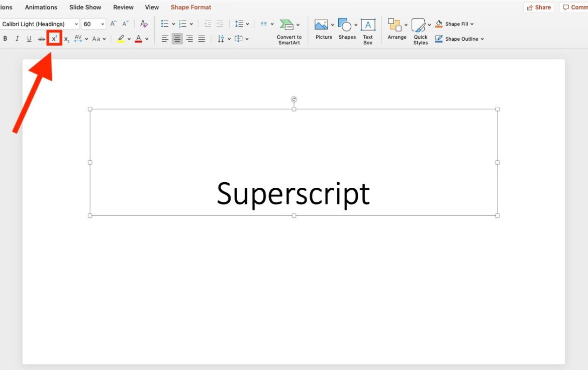
Task: Insert a Text Box
Action: point(368,31)
